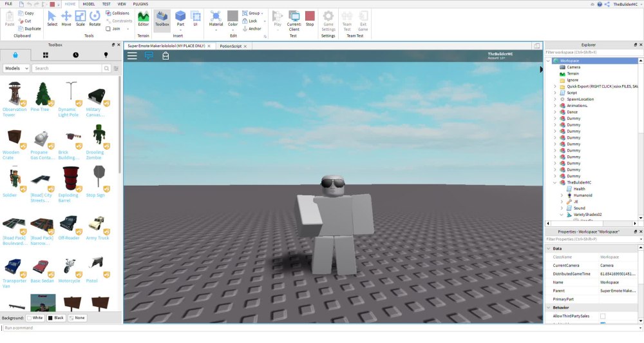The width and height of the screenshot is (644, 343).
Task: Open the in-game chat icon
Action: tap(149, 56)
